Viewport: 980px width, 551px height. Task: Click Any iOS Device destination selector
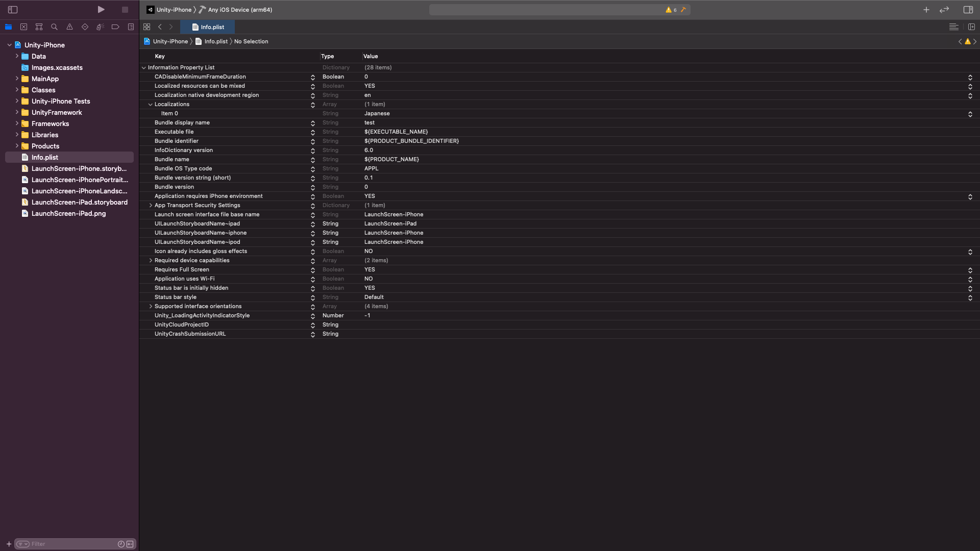click(239, 10)
